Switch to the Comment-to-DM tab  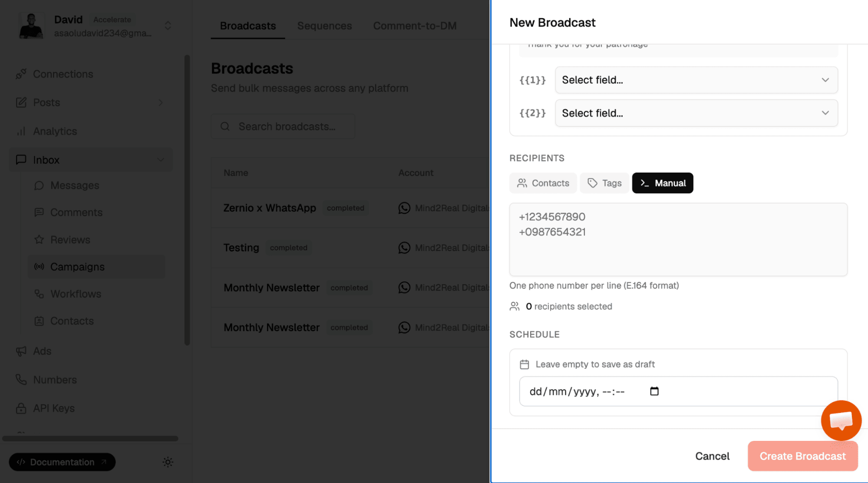click(x=415, y=26)
